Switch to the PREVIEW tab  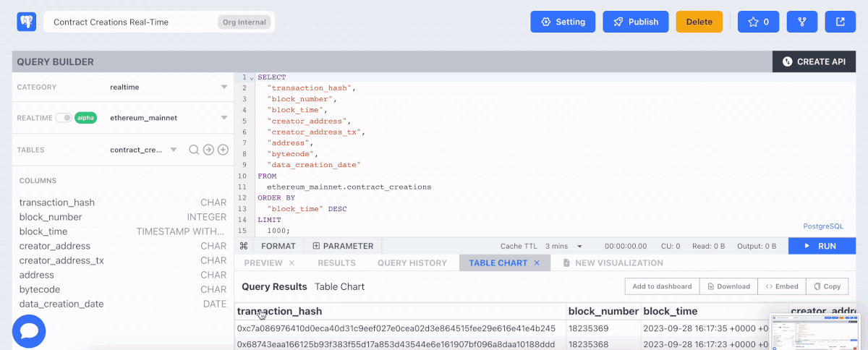point(263,262)
